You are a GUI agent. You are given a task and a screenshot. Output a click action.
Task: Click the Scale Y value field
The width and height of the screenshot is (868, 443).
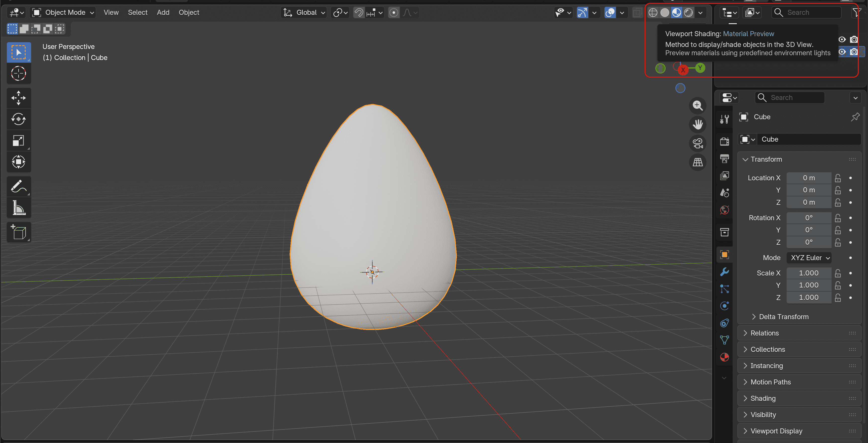click(809, 285)
